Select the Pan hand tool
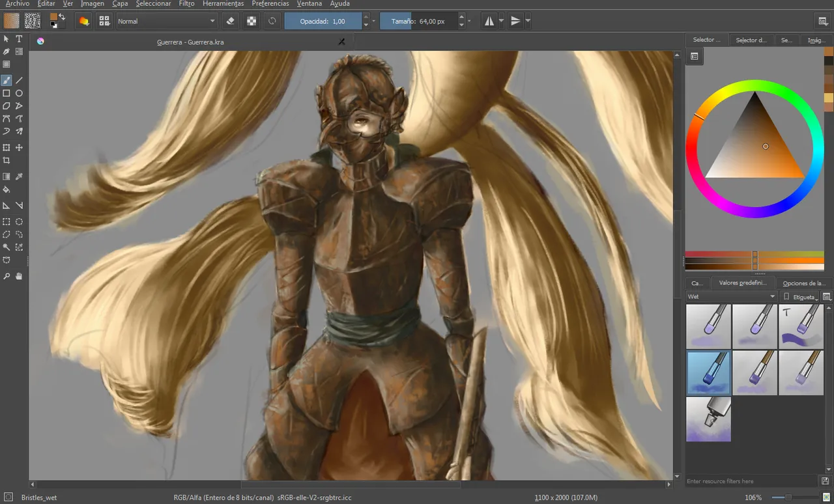This screenshot has width=834, height=504. pos(19,276)
